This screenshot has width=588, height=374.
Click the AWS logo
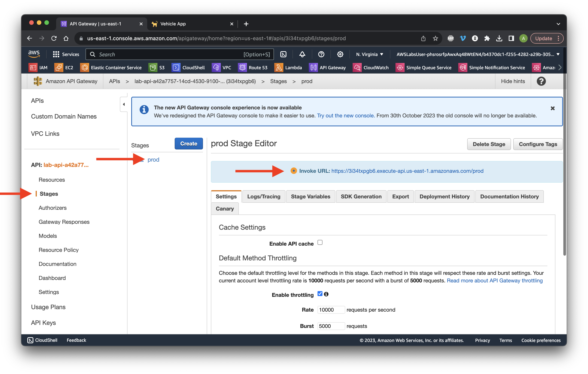34,54
